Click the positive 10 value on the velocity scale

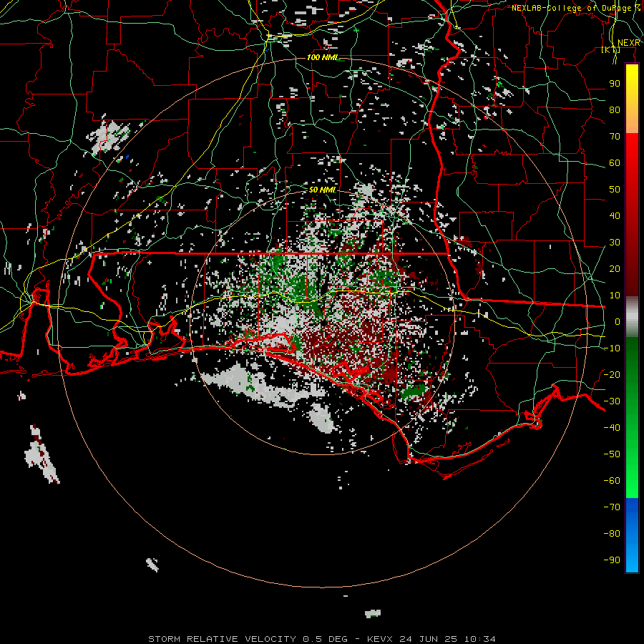tap(615, 296)
